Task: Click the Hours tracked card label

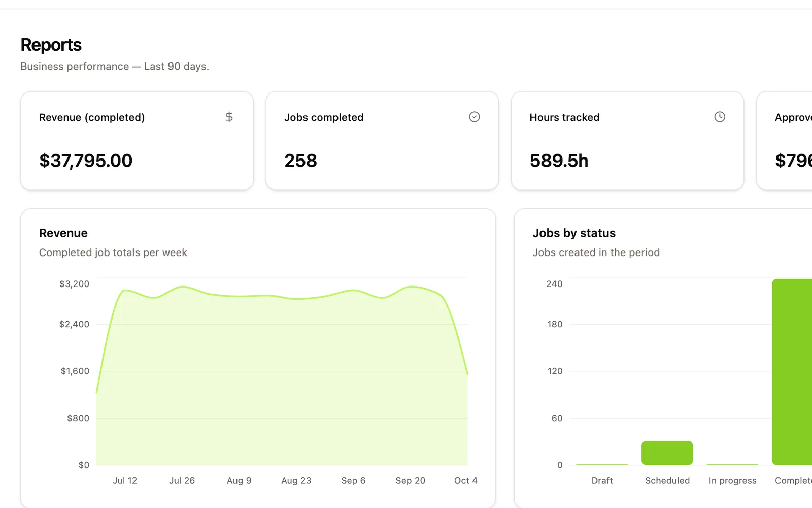Action: (564, 117)
